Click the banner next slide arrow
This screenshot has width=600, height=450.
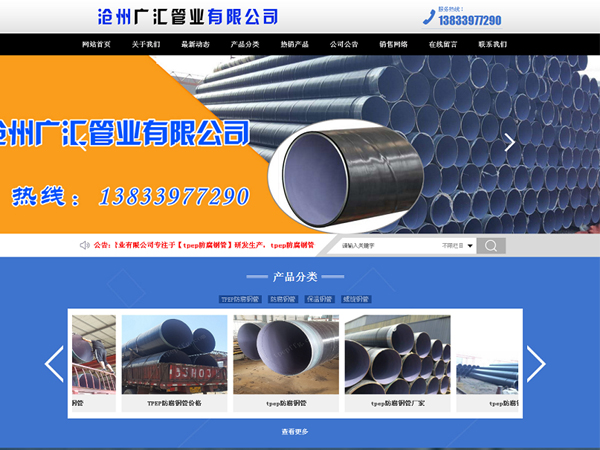tap(510, 142)
